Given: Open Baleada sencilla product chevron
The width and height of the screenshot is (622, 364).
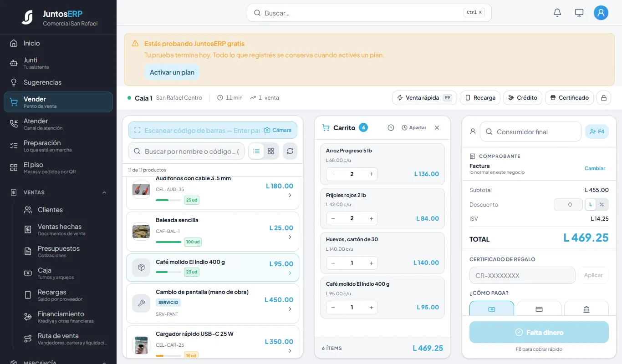Looking at the screenshot, I should point(290,237).
